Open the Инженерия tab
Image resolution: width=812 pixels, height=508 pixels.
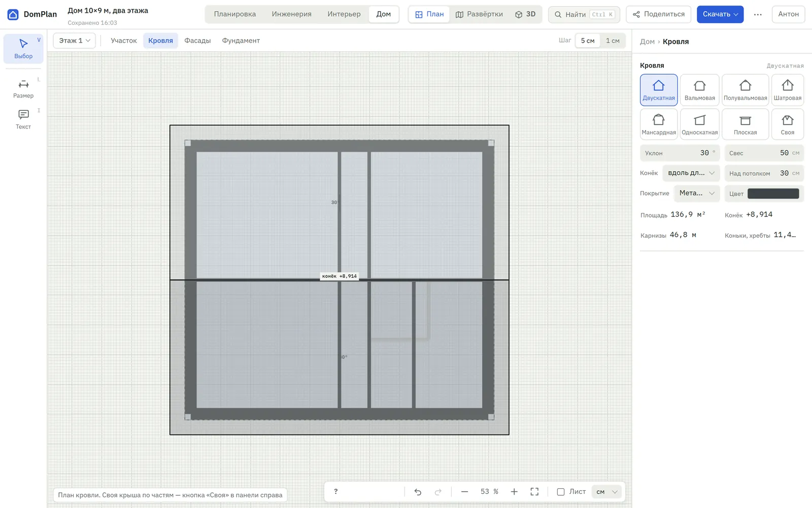coord(292,14)
